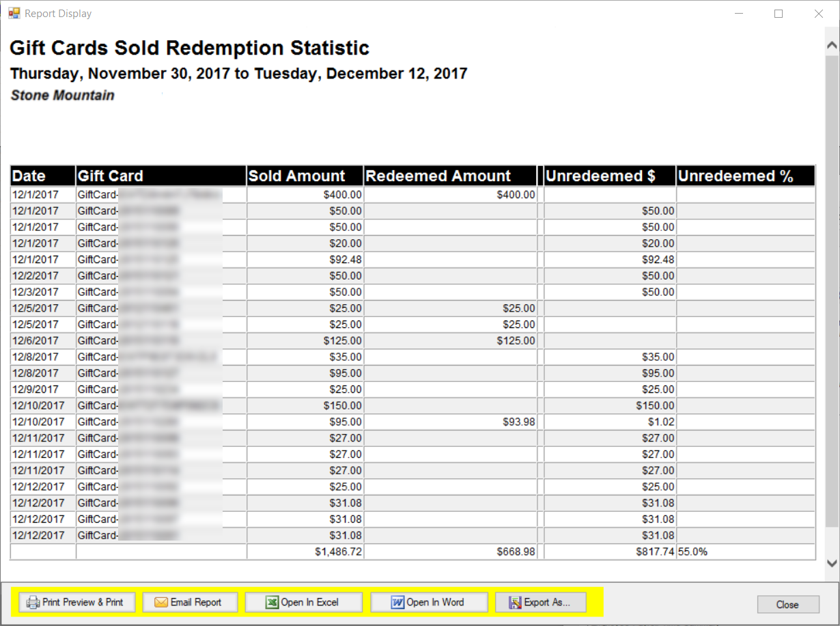Click the printer icon on Print Preview button
Image resolution: width=840 pixels, height=626 pixels.
click(33, 602)
